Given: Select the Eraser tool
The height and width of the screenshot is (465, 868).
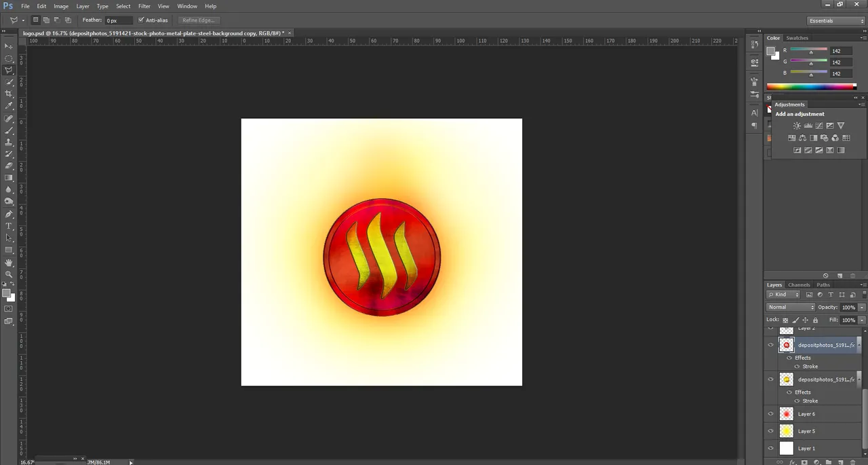Looking at the screenshot, I should coord(9,166).
